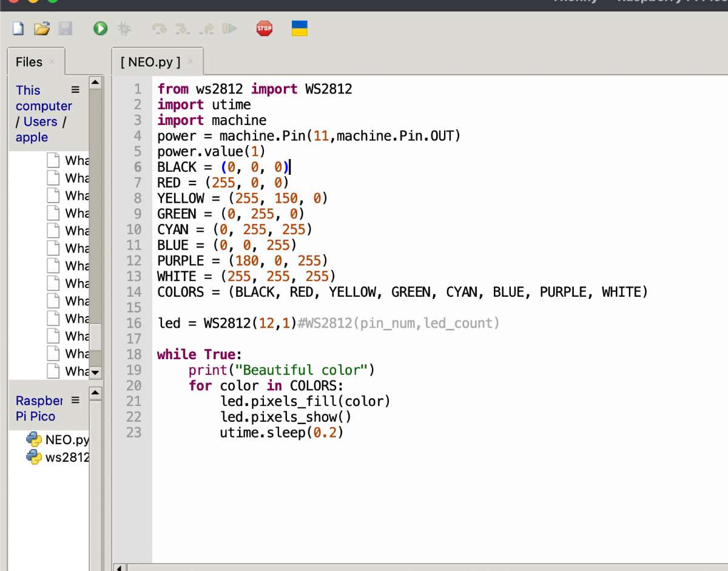Screen dimensions: 728x571
Task: Click the Step out debugger icon
Action: pos(206,28)
